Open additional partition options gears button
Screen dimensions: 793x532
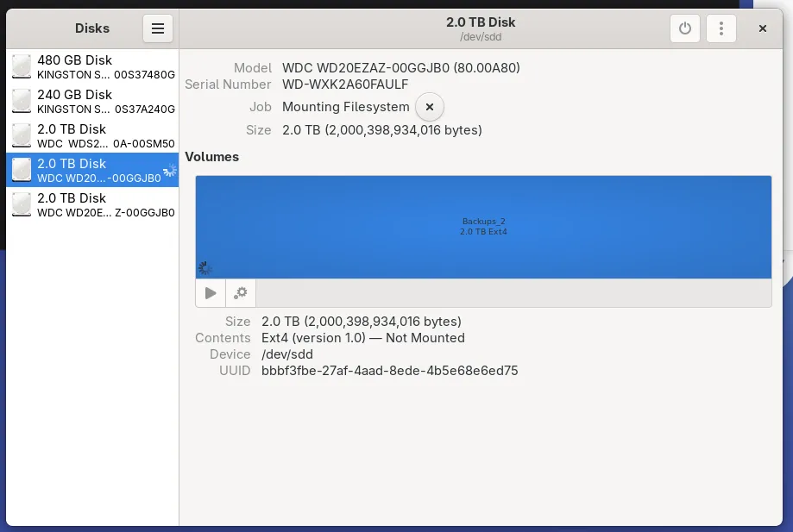pyautogui.click(x=241, y=293)
